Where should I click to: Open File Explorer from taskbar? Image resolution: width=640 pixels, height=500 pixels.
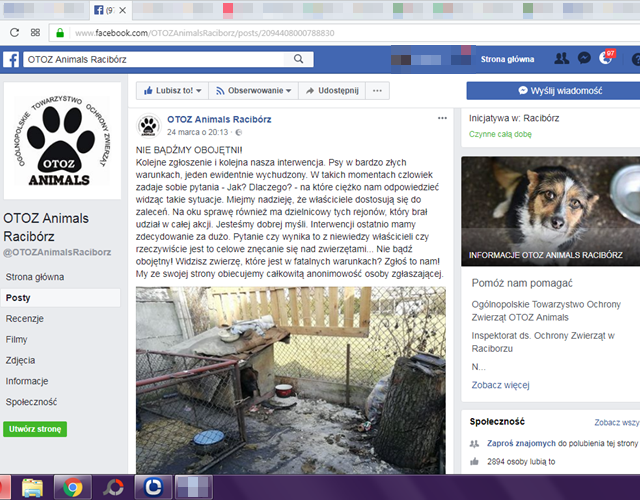tap(32, 488)
